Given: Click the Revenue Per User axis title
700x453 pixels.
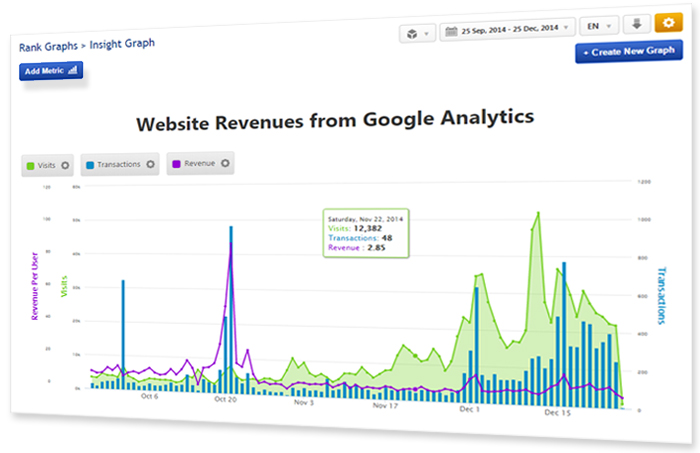Looking at the screenshot, I should click(x=34, y=286).
